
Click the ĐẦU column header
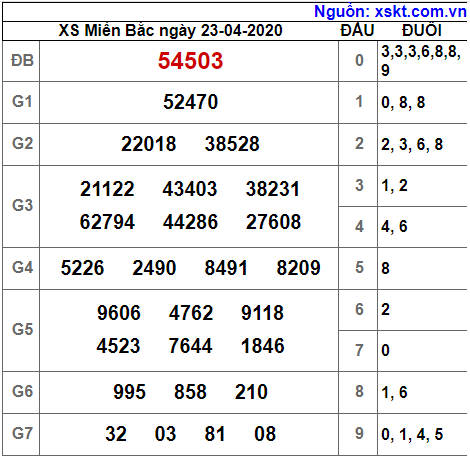coord(357,30)
